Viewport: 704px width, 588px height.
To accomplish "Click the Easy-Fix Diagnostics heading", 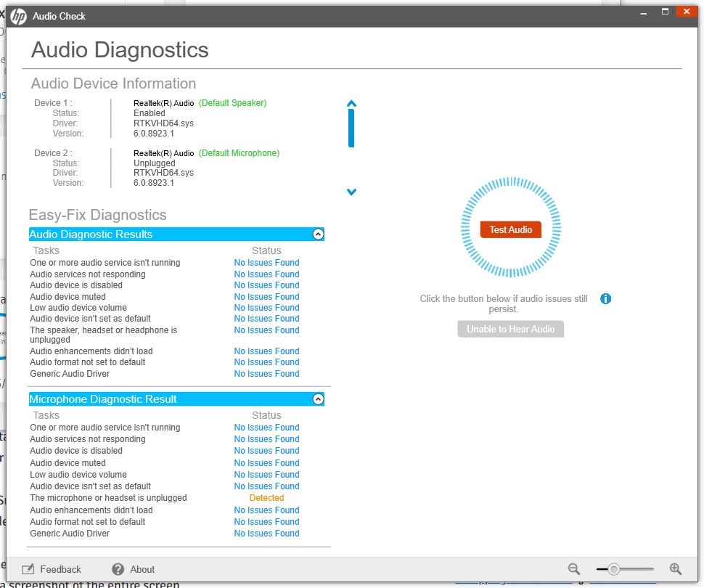I will (x=97, y=215).
